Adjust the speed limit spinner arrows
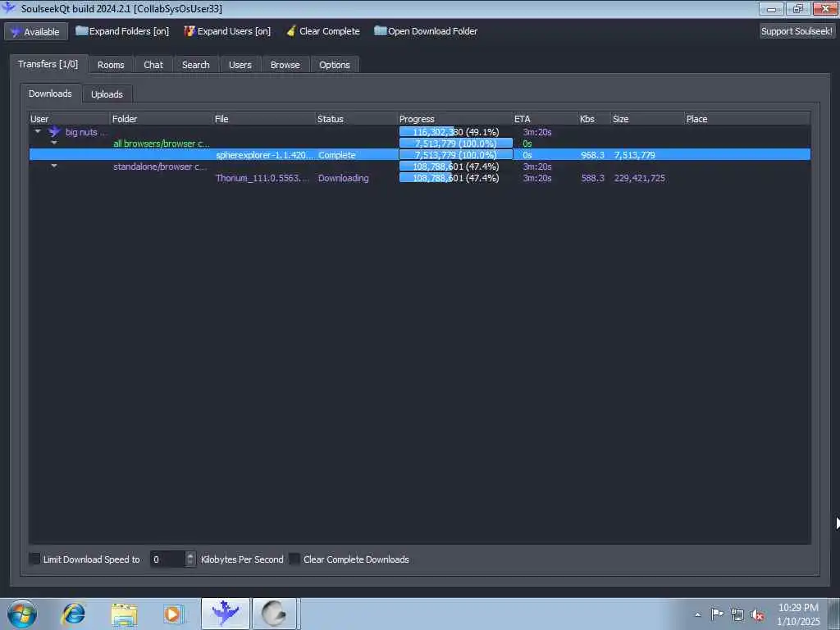840x630 pixels. (190, 559)
